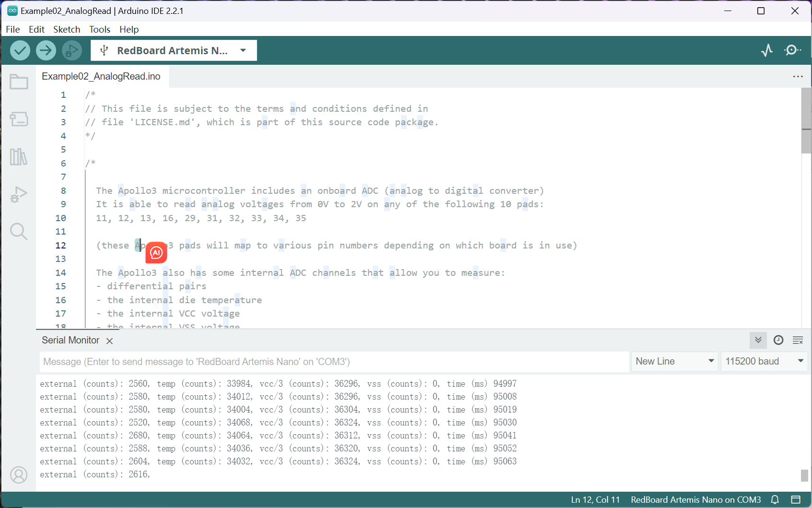Viewport: 812px width, 508px height.
Task: Open the Debug sidebar panel
Action: [x=19, y=194]
